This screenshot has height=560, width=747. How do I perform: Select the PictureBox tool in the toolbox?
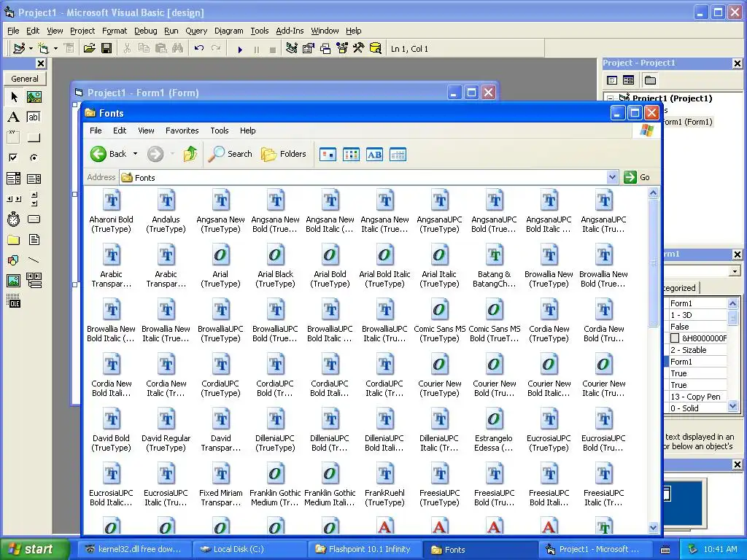(34, 97)
